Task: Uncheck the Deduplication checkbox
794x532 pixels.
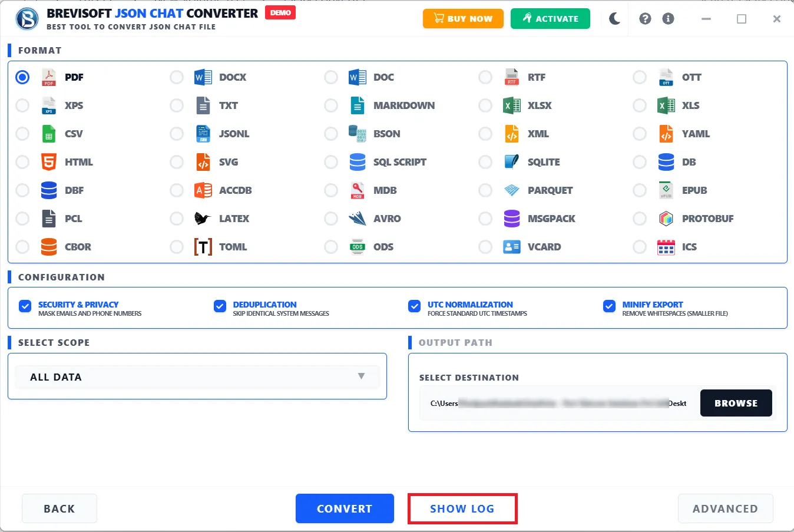Action: click(220, 306)
